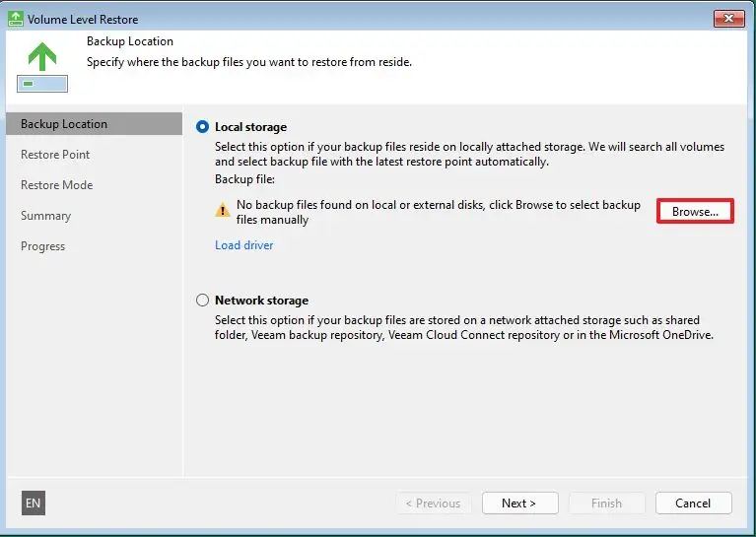Click the Next > button
756x537 pixels.
tap(519, 503)
